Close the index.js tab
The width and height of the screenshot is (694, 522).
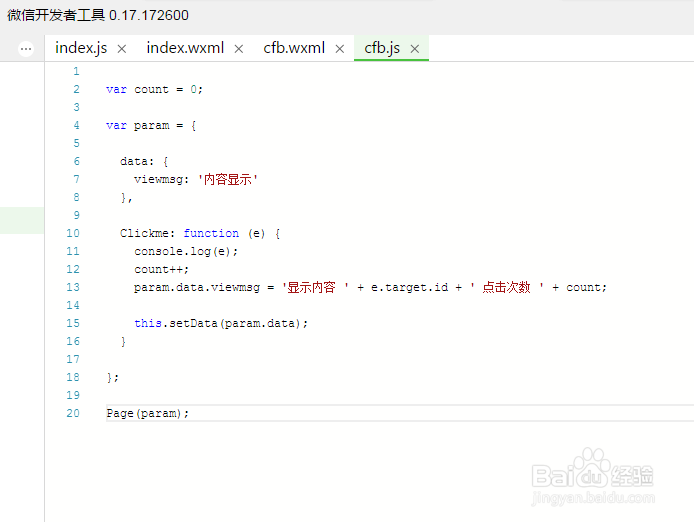pos(122,49)
